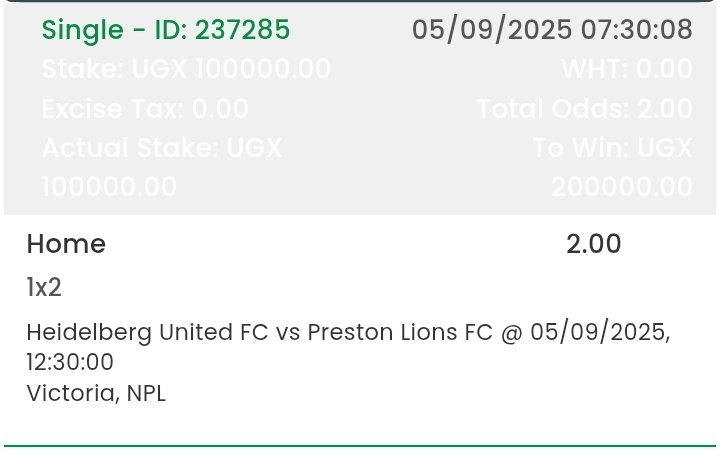Select the 200000.00 potential winnings amount
720x455 pixels.
point(621,187)
